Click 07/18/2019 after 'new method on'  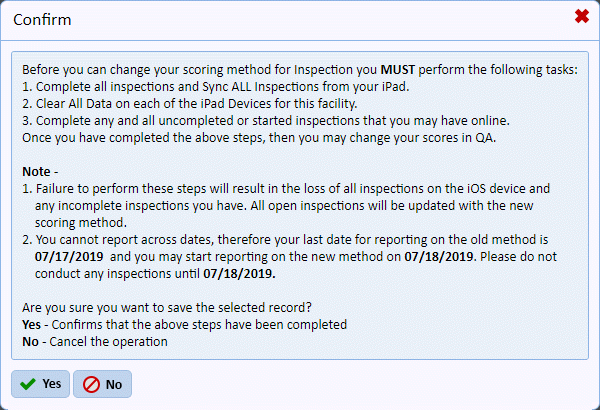(439, 256)
